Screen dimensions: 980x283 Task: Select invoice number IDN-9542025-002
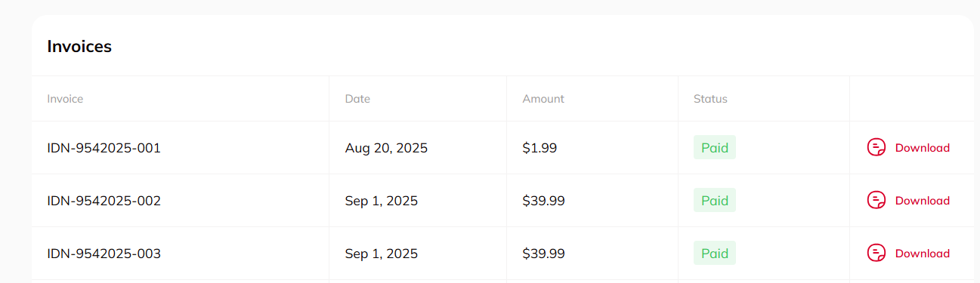(104, 201)
